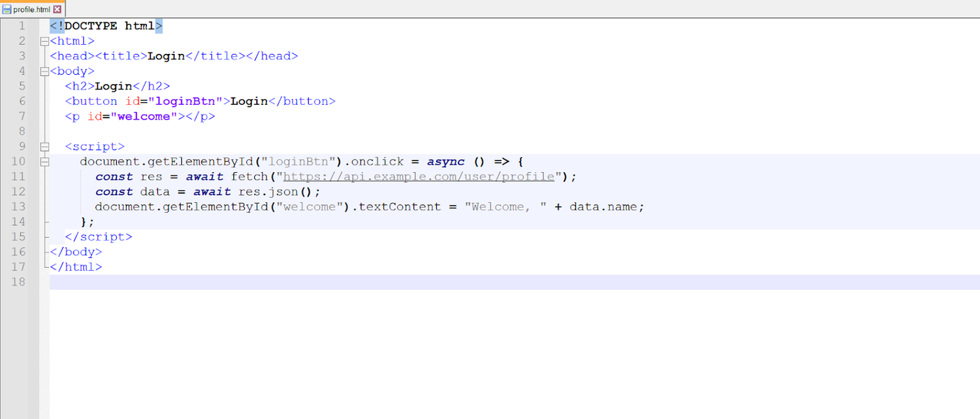Screen dimensions: 980x419
Task: Collapse the <script> fold marker on line 9
Action: [x=44, y=147]
